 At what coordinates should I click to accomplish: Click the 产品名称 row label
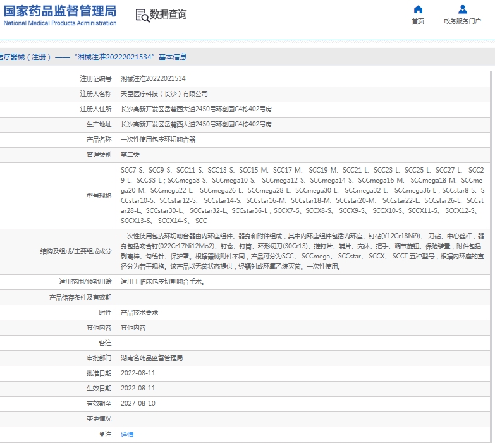99,140
